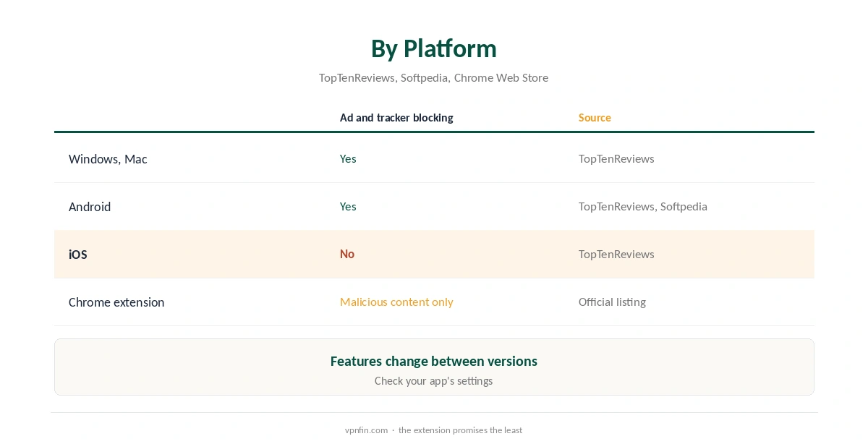
Task: Click the 'Malicious content only' cell
Action: click(396, 302)
